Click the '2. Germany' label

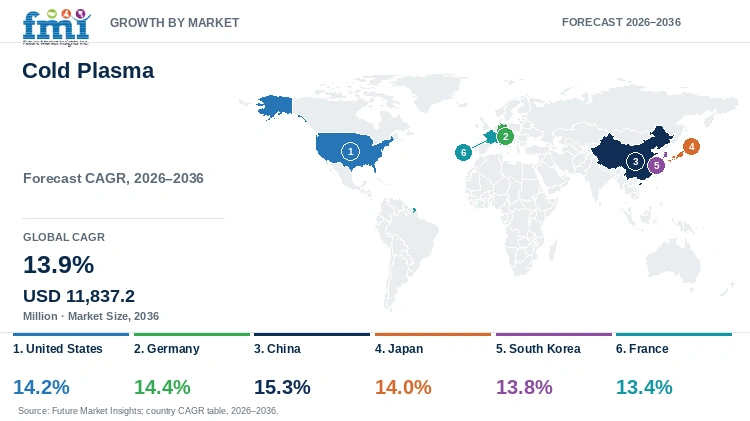click(166, 349)
